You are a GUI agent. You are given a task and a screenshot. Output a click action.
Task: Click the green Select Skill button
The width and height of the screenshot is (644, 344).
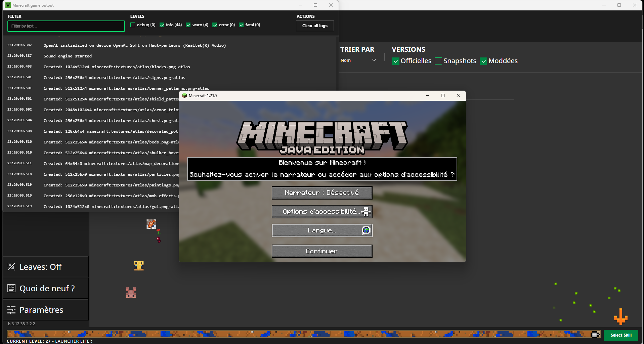click(x=621, y=335)
